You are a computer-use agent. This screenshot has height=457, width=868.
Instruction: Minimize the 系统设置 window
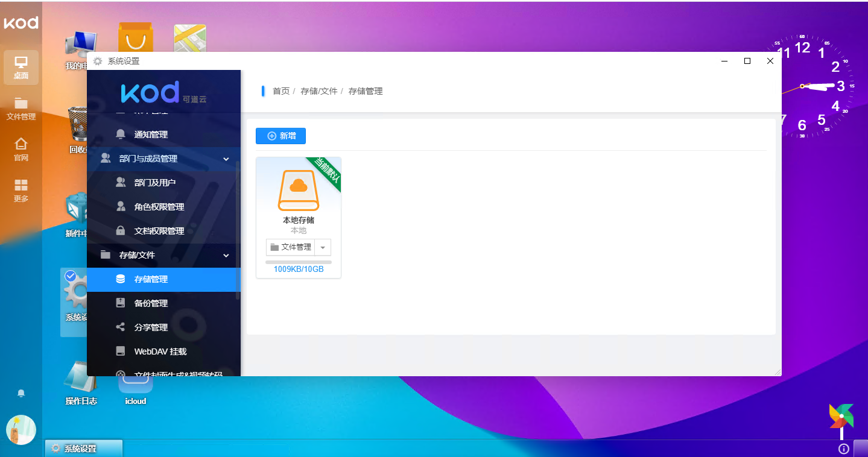[724, 61]
